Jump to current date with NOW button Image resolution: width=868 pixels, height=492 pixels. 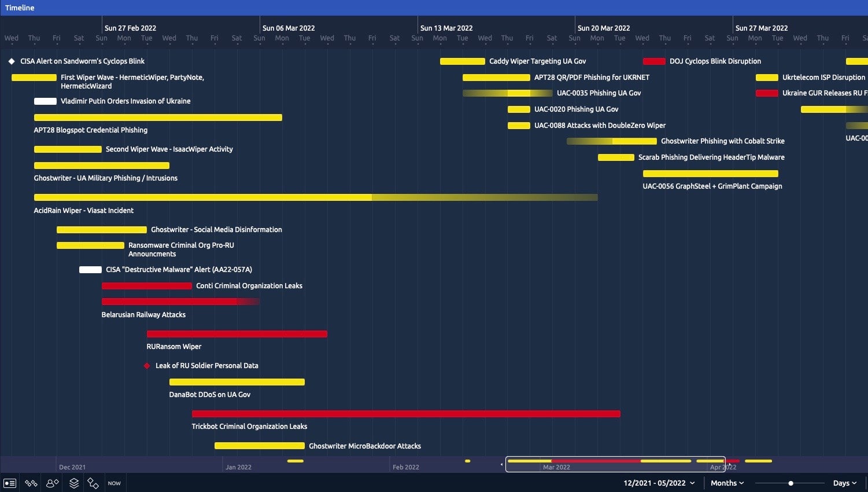[x=114, y=483]
